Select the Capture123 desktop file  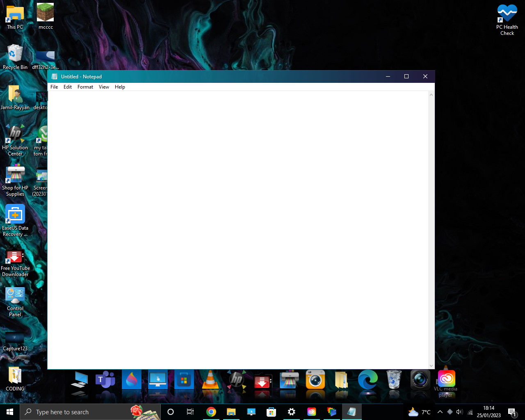tap(15, 342)
